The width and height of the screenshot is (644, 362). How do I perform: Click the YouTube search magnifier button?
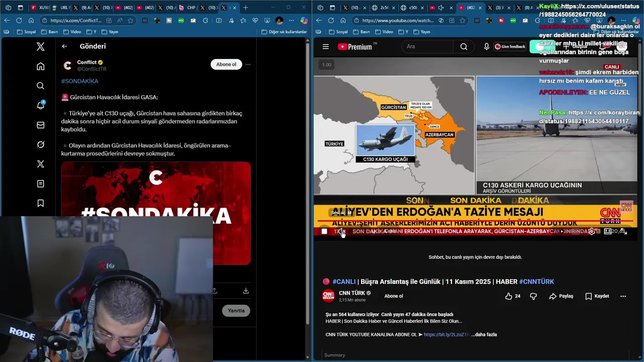tap(464, 47)
